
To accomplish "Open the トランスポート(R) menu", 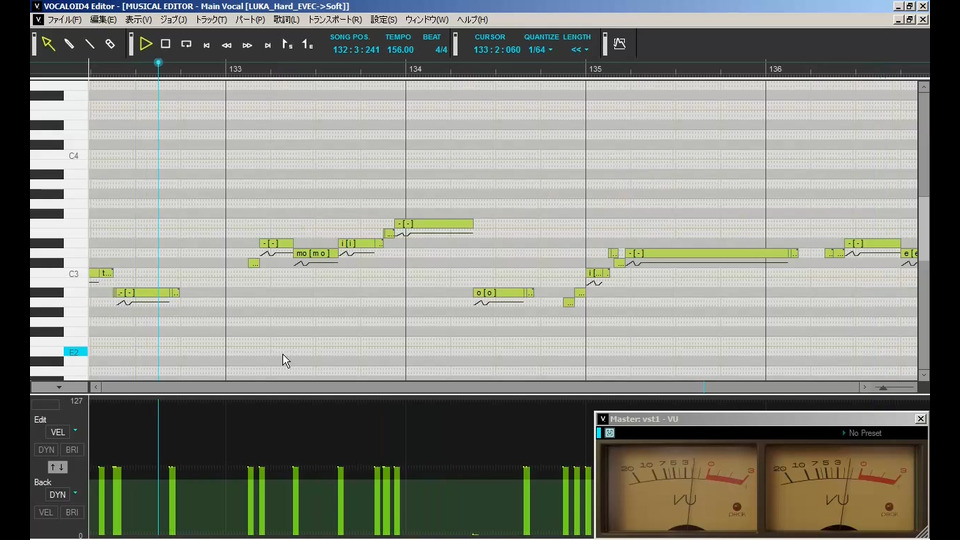I will pos(334,20).
